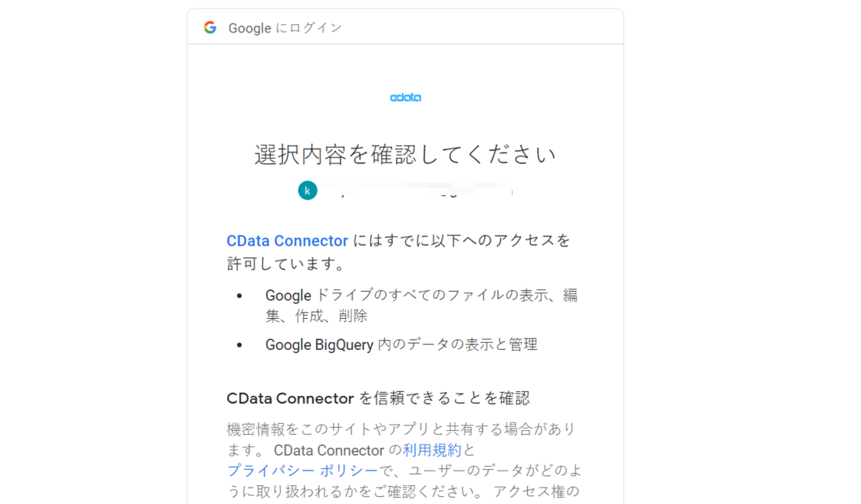The height and width of the screenshot is (504, 861).
Task: Click the bullet dot before Google BigQuery
Action: click(240, 344)
